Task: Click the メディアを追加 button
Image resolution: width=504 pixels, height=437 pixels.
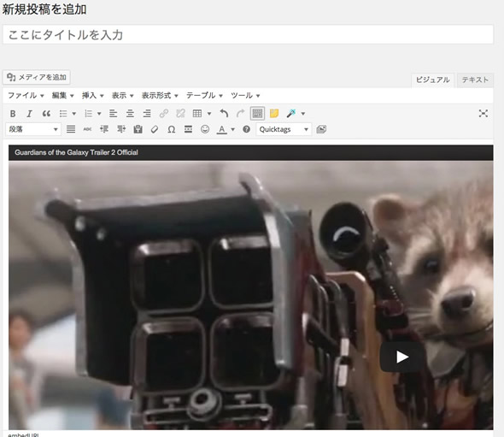Action: [37, 77]
